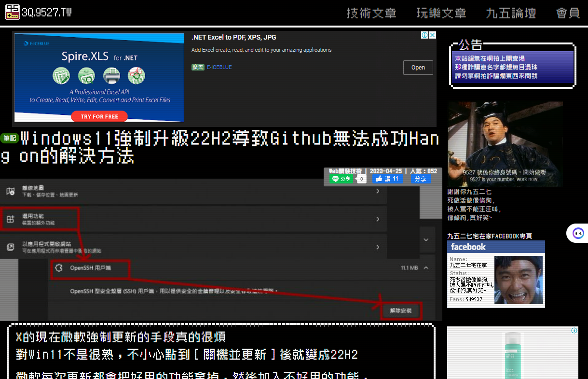588x379 pixels.
Task: Click the blue Facebook 分享 button
Action: pyautogui.click(x=421, y=179)
